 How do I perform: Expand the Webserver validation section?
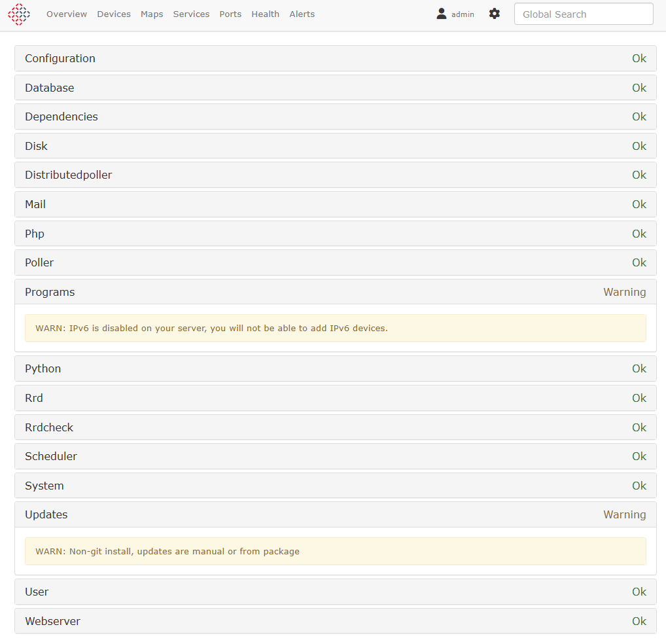pos(336,621)
